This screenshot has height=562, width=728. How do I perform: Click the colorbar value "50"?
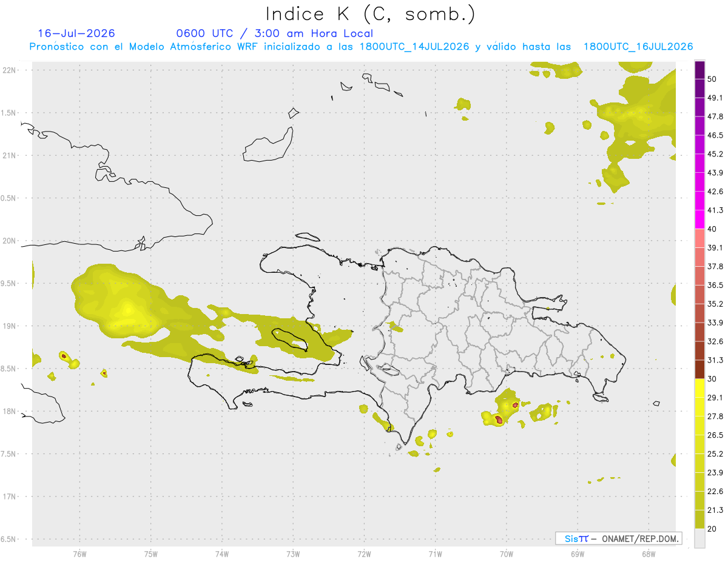(x=713, y=79)
